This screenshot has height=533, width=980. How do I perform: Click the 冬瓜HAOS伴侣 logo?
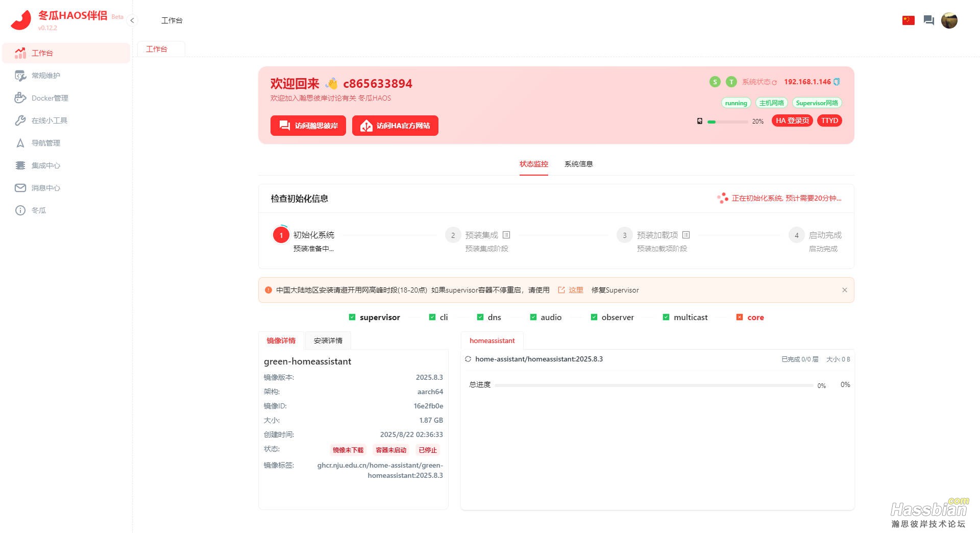click(x=21, y=20)
